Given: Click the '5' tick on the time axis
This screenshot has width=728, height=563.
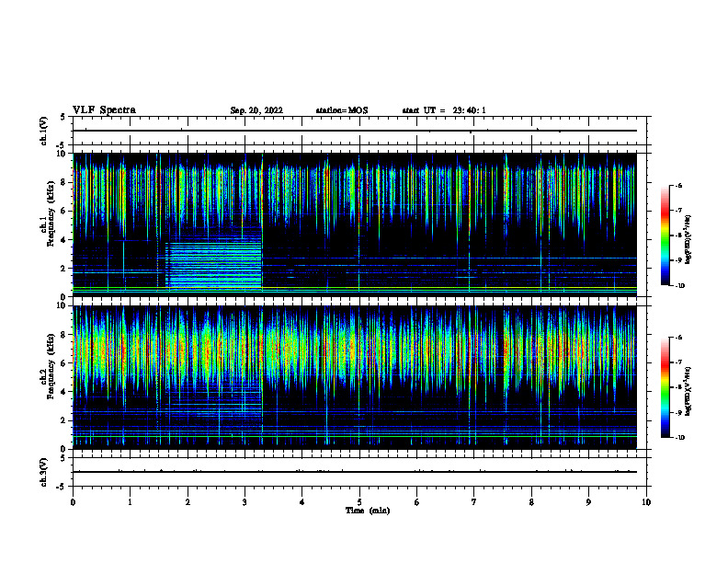Looking at the screenshot, I should click(359, 502).
